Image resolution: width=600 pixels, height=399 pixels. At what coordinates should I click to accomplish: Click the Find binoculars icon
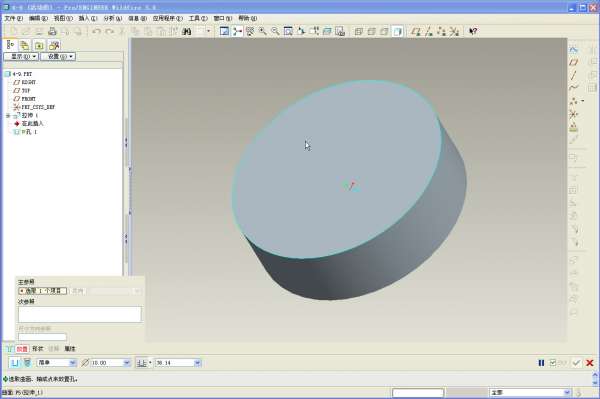(x=187, y=31)
